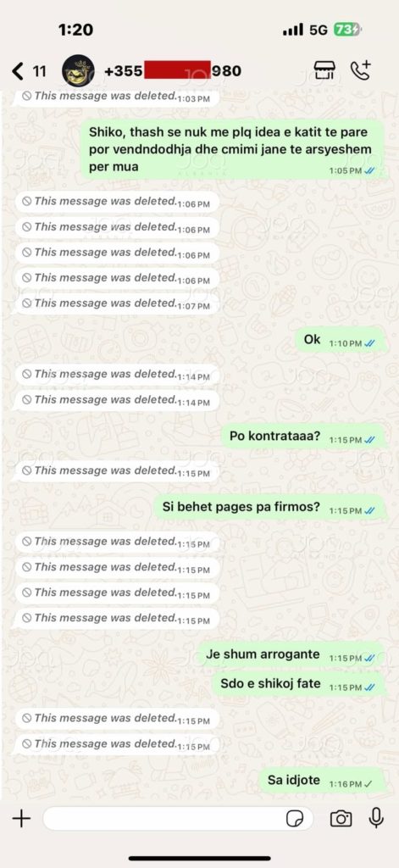Tap the microphone to record a voice message

(x=376, y=818)
